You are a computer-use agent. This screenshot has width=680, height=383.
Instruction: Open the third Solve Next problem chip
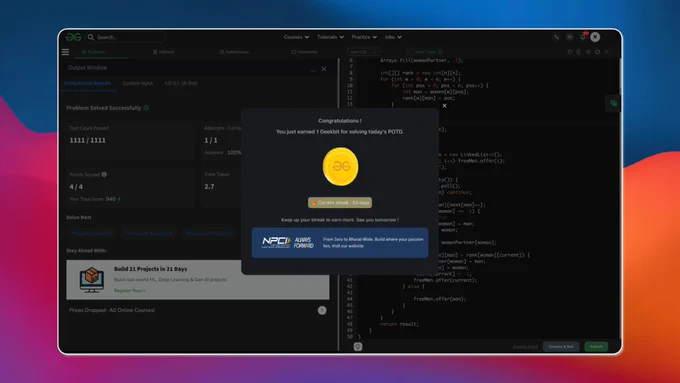tap(208, 233)
